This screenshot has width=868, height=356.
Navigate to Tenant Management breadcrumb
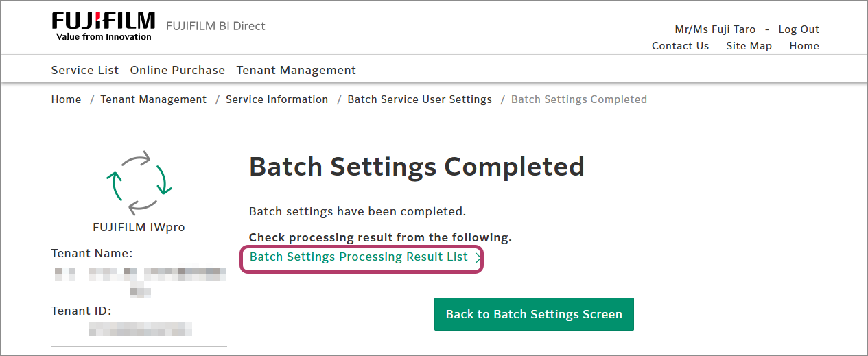tap(153, 99)
